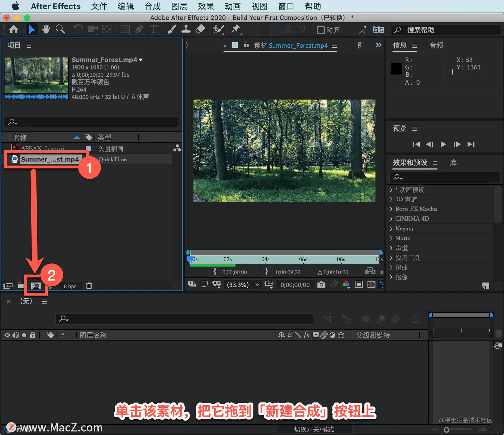Image resolution: width=504 pixels, height=435 pixels.
Task: Select the Camera tool
Action: click(93, 30)
